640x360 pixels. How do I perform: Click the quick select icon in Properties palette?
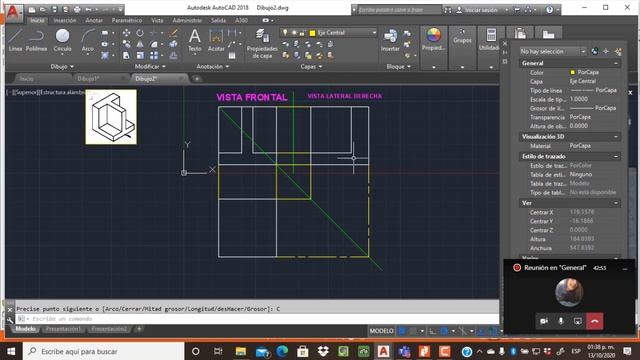(618, 51)
